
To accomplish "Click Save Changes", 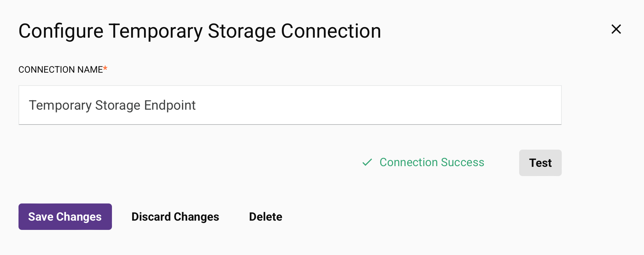I will coord(65,217).
